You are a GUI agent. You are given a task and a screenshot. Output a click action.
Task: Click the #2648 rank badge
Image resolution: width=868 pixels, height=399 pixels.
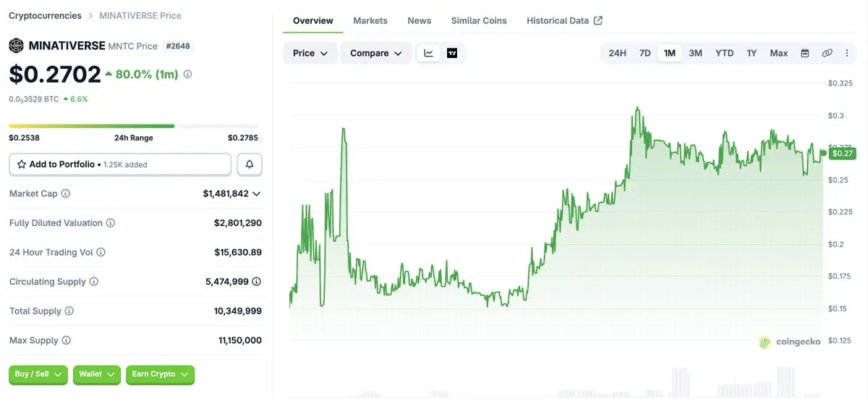[x=178, y=46]
